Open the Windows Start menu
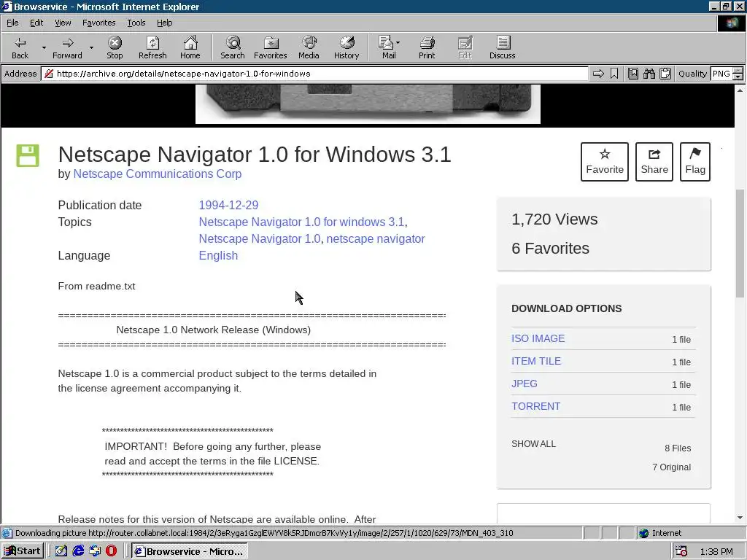747x560 pixels. tap(23, 551)
